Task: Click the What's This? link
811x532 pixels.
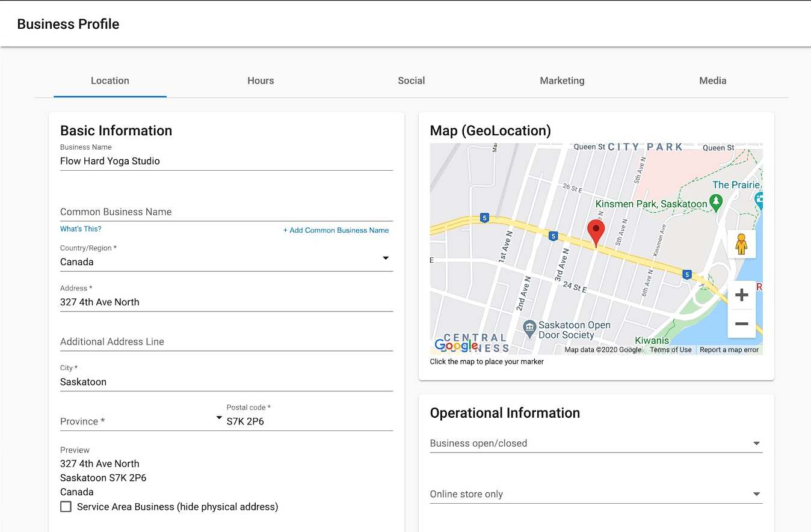Action: click(x=81, y=228)
